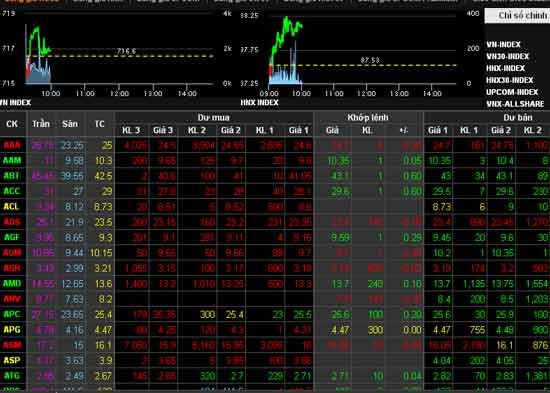Viewport: 550px width, 393px height.
Task: Open HNX-INDEX from the index list
Action: (505, 68)
